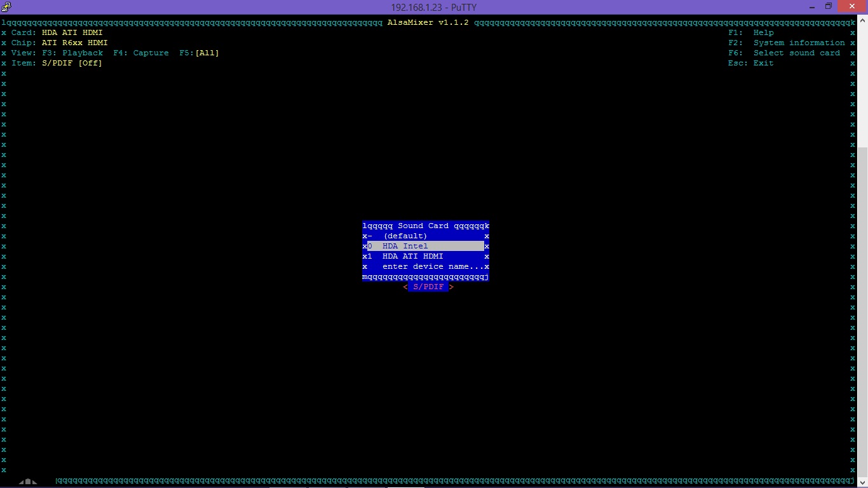
Task: Click the "Chip: ATI R6xx HDMI" line
Action: point(60,43)
